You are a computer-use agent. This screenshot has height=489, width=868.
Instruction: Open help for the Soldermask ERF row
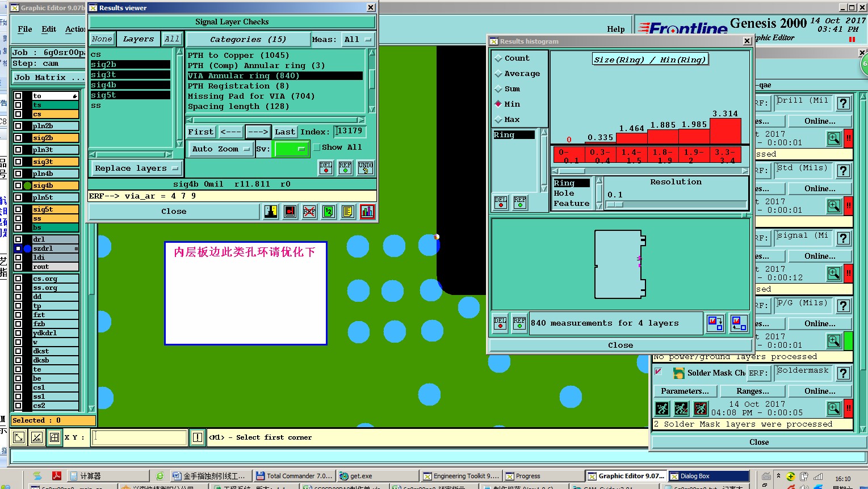point(844,373)
